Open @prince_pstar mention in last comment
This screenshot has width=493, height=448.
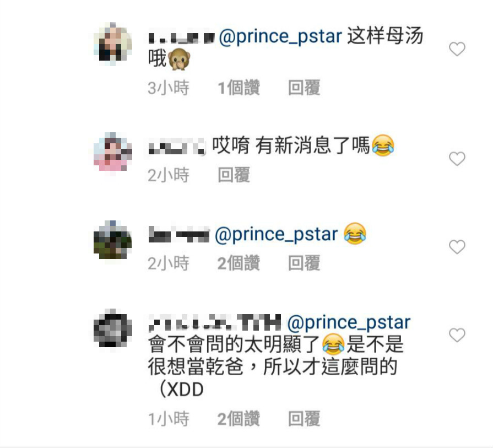pos(349,323)
